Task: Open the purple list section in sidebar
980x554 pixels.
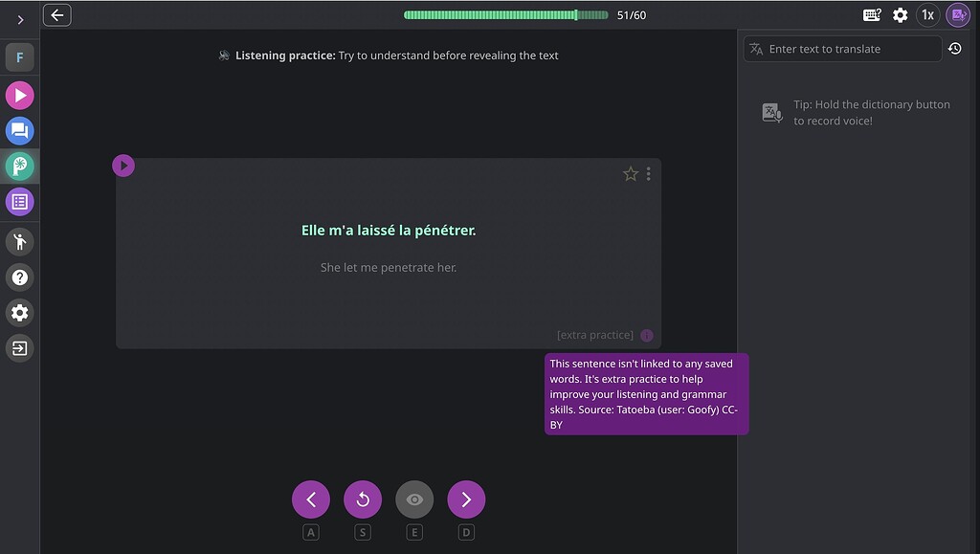Action: pos(20,202)
